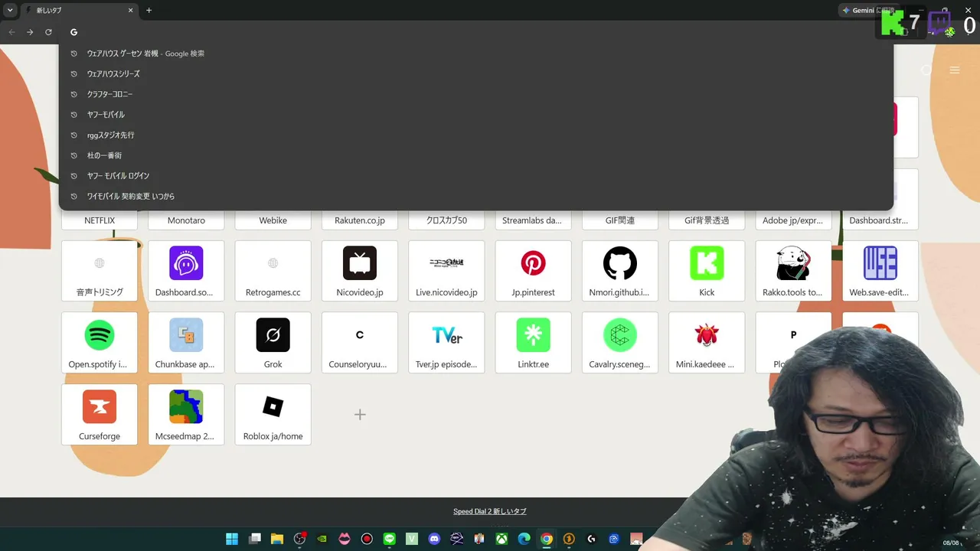The image size is (980, 551).
Task: Open the Webike speed dial label
Action: tap(273, 220)
